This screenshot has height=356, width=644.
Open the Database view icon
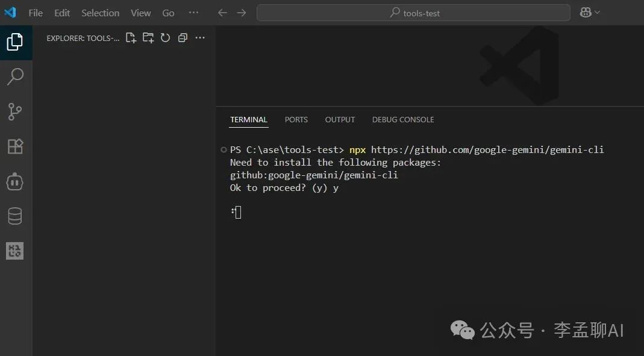[15, 216]
